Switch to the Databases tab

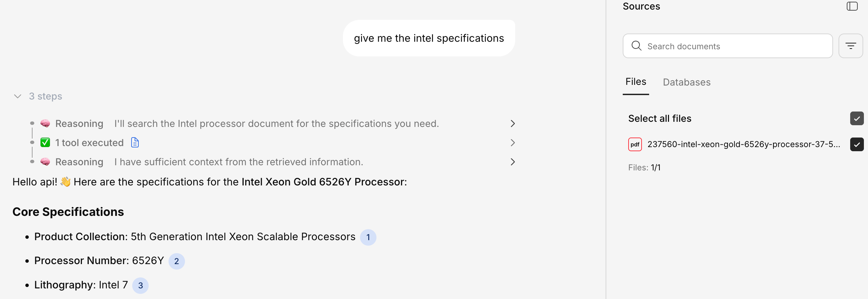point(686,82)
